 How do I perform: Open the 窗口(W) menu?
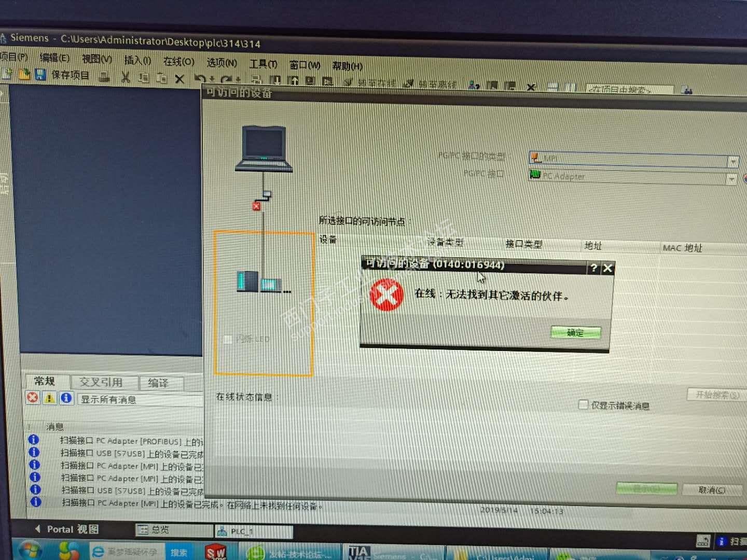click(305, 65)
